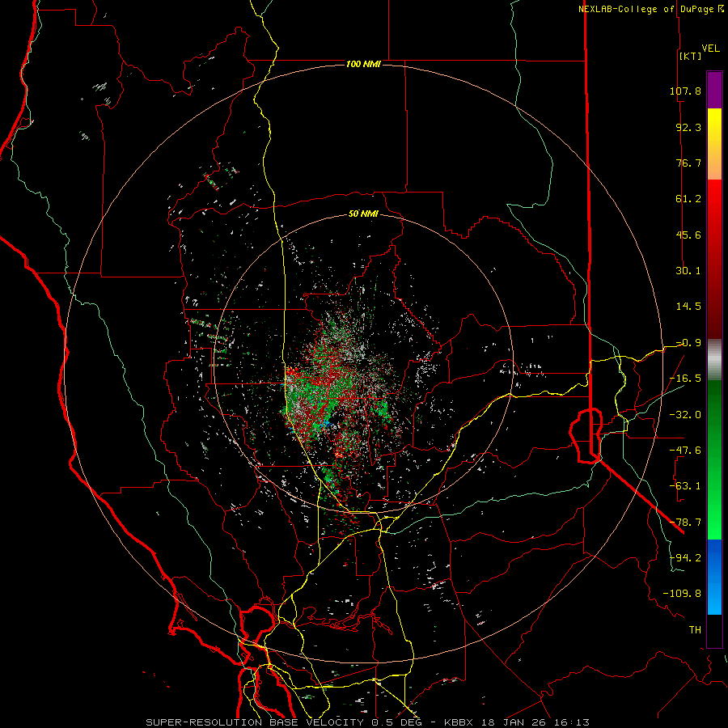Click the [KT] units label
Image resolution: width=728 pixels, height=728 pixels.
(x=691, y=56)
